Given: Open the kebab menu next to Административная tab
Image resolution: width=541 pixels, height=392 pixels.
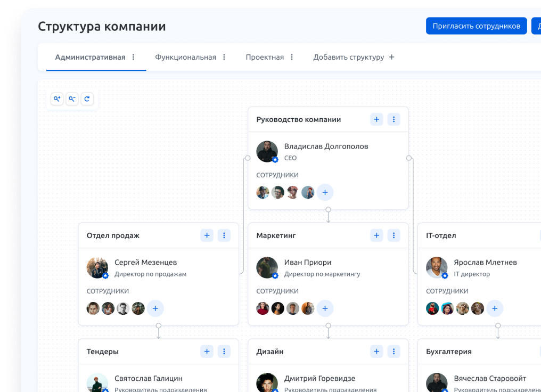Looking at the screenshot, I should [x=133, y=56].
